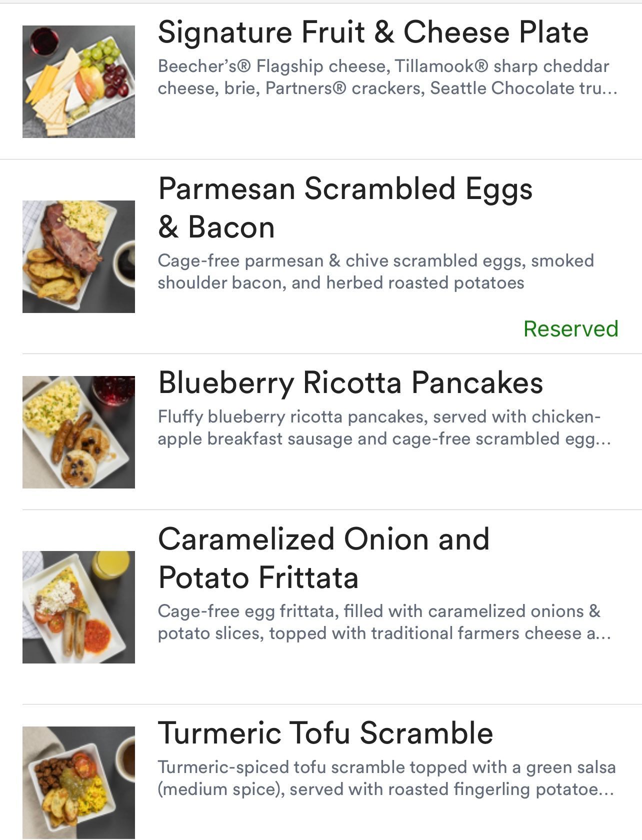Click the ellipsis after 'fingerling potatoe'
This screenshot has height=840, width=642.
pyautogui.click(x=606, y=790)
